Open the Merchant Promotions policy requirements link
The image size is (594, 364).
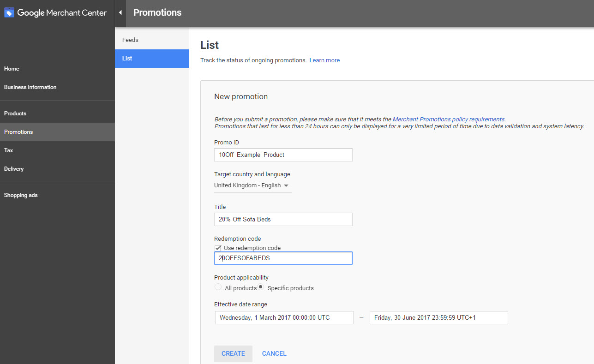coord(448,119)
